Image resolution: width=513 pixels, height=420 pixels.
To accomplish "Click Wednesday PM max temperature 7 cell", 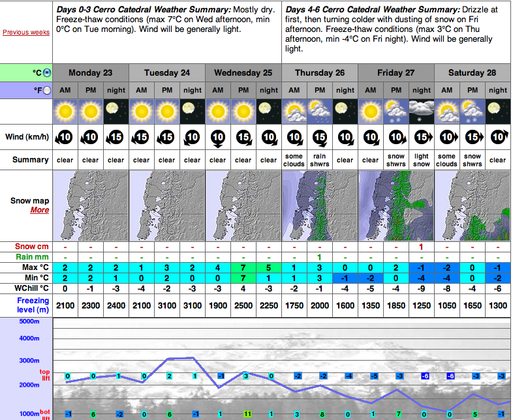I will point(243,267).
